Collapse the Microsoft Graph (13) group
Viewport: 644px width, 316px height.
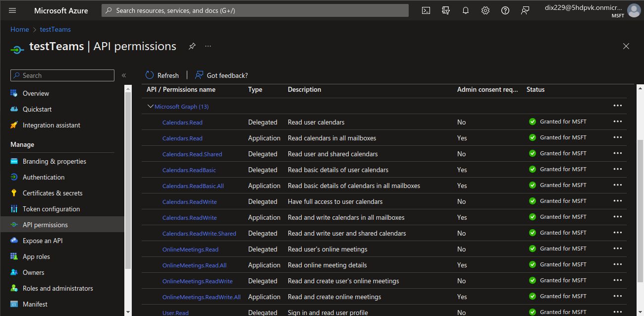(x=151, y=107)
